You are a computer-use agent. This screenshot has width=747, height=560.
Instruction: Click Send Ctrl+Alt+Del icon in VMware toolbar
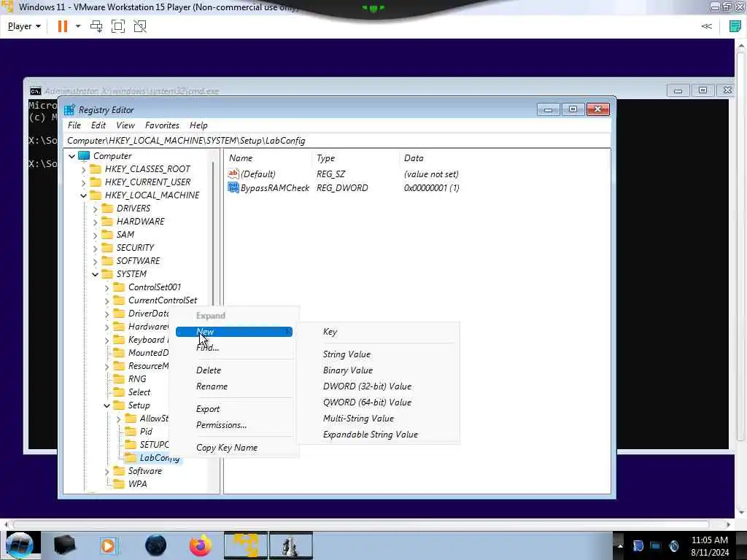[96, 26]
